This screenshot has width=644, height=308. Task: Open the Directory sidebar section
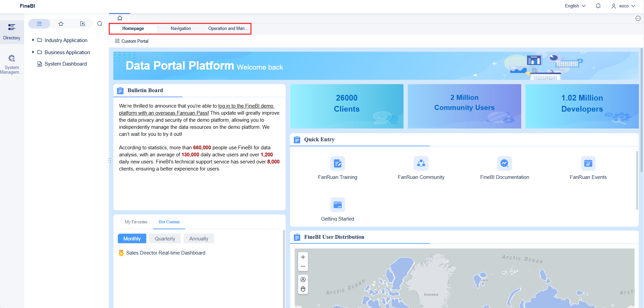(12, 32)
